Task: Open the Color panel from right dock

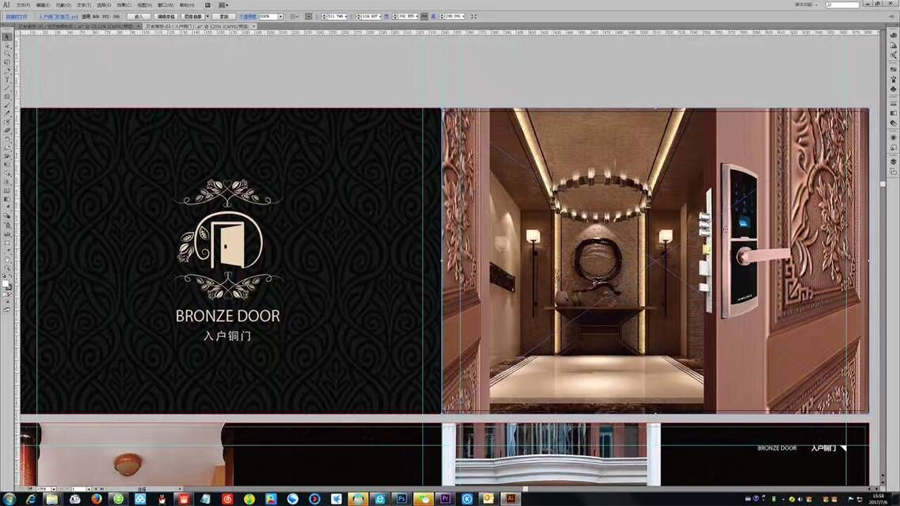Action: click(893, 35)
